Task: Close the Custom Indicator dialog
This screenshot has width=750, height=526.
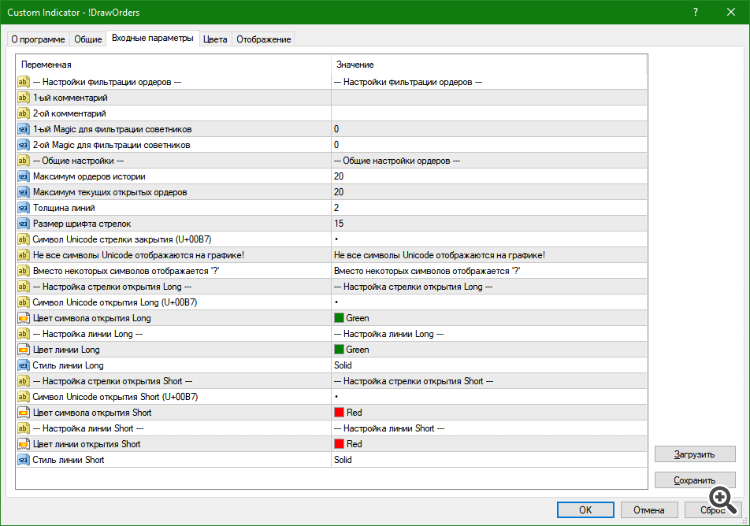Action: (731, 12)
